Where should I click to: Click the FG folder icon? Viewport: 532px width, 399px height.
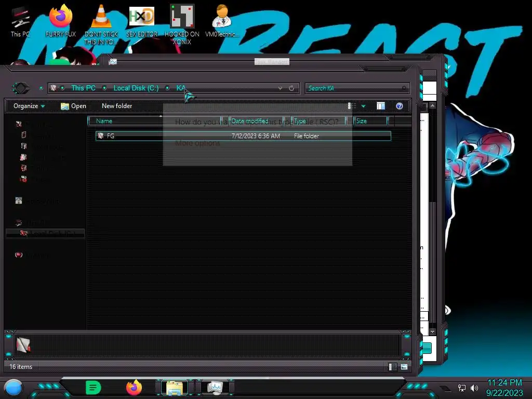pyautogui.click(x=101, y=136)
